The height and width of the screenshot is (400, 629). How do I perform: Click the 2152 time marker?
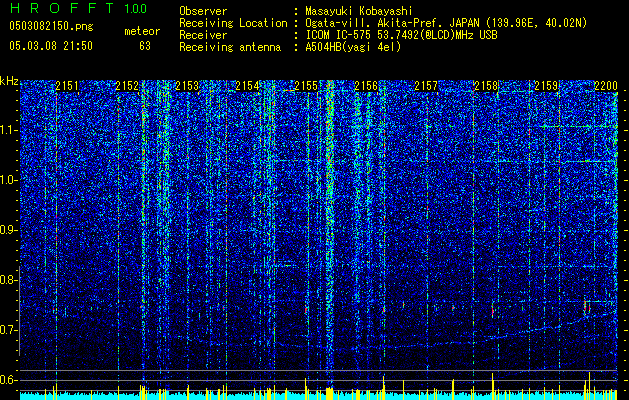coord(127,86)
